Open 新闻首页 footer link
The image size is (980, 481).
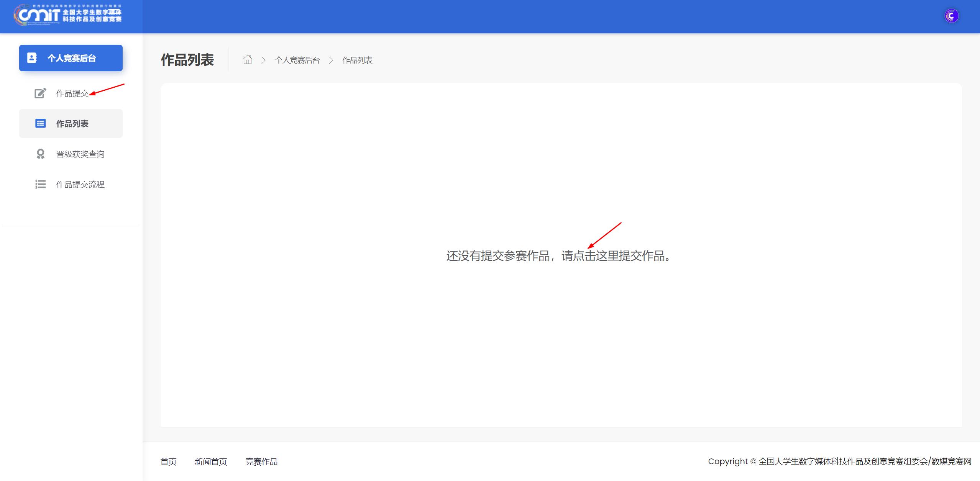211,462
